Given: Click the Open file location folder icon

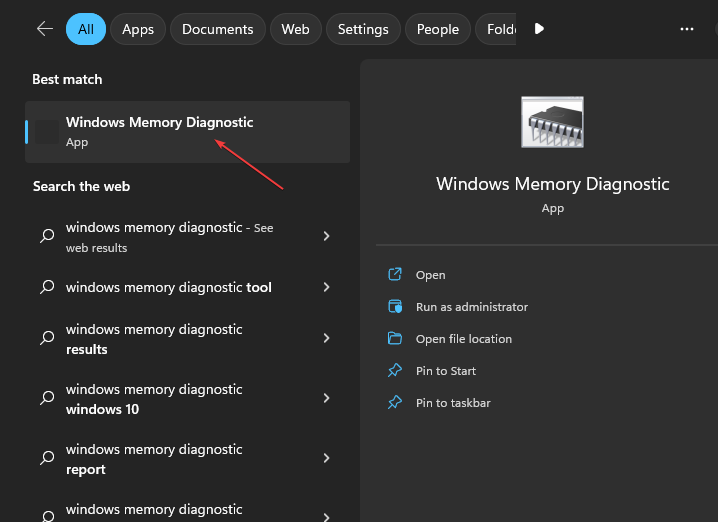Looking at the screenshot, I should [395, 338].
